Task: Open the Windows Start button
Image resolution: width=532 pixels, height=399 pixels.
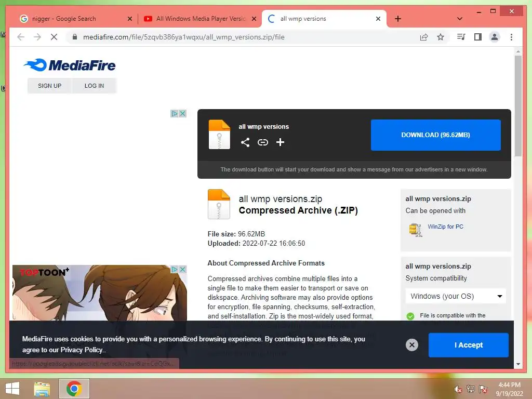Action: coord(12,389)
